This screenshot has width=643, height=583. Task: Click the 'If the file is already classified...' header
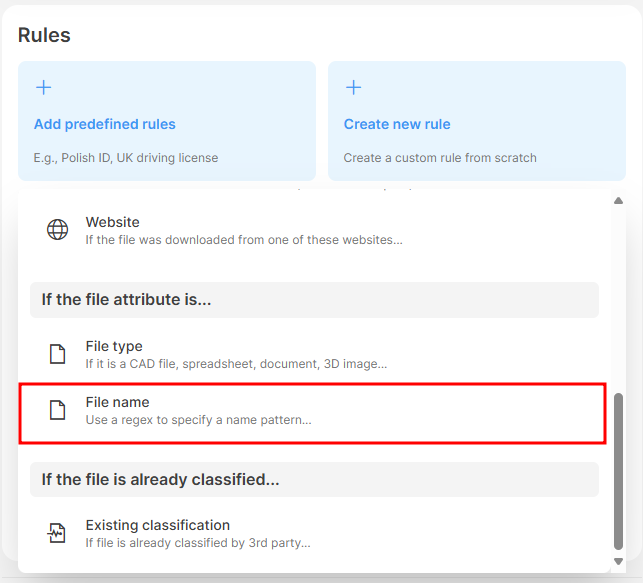pyautogui.click(x=160, y=479)
